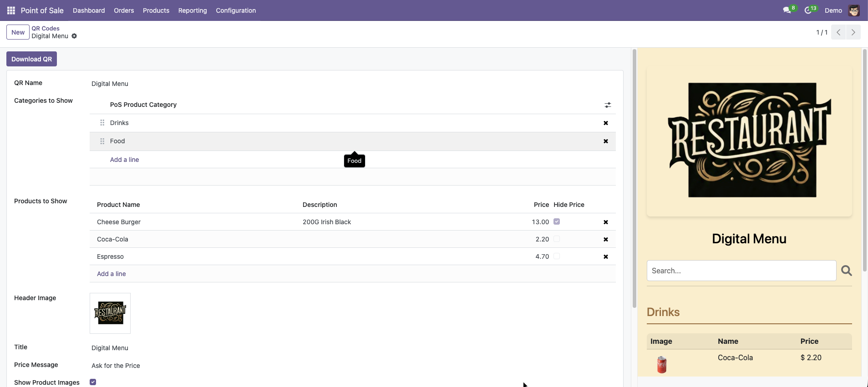Remove the Drinks category row
868x387 pixels.
click(606, 123)
